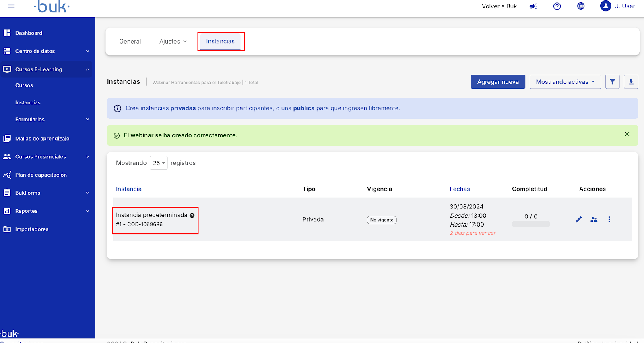Click the filter funnel icon
The width and height of the screenshot is (644, 343).
coord(612,82)
